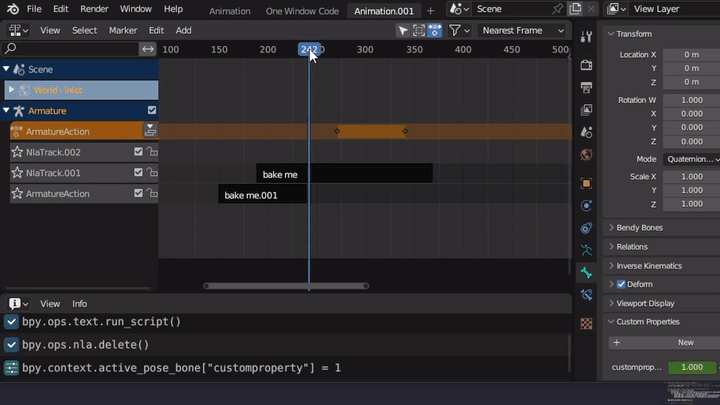
Task: Expand the World - Inlet row
Action: pos(11,90)
